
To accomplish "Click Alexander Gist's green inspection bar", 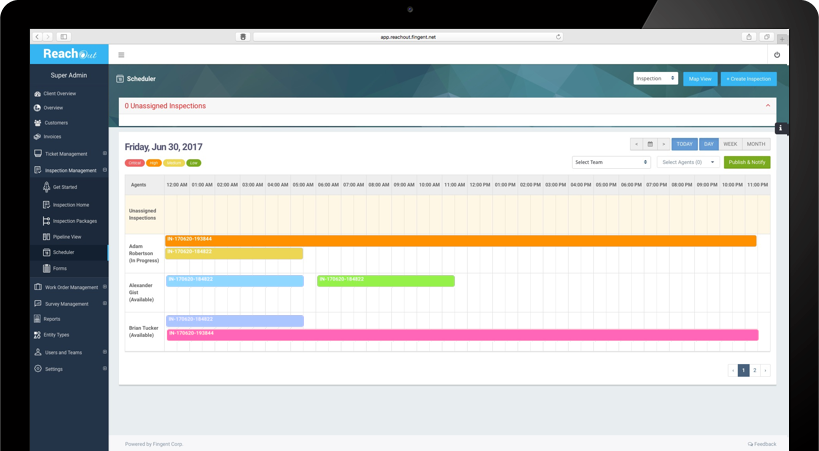I will pos(386,281).
